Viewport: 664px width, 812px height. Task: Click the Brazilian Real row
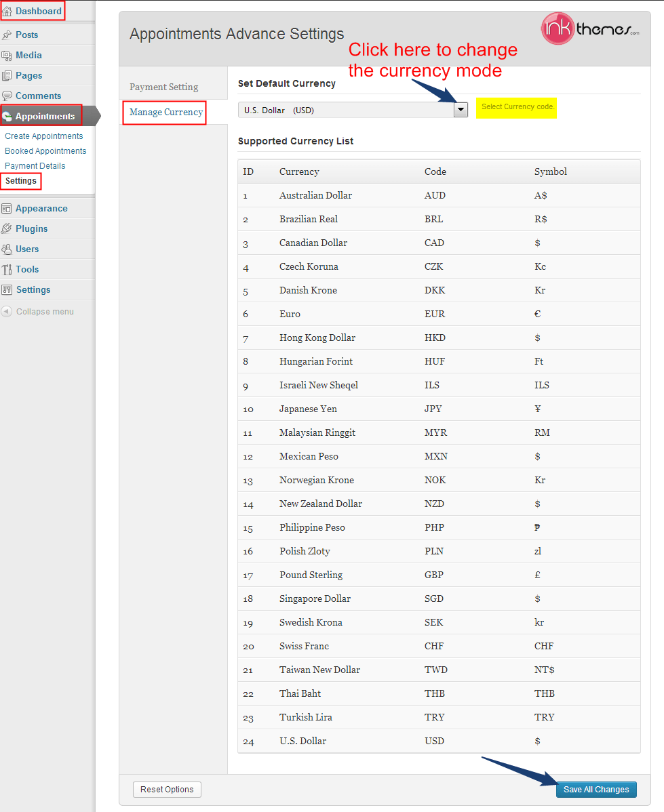439,220
